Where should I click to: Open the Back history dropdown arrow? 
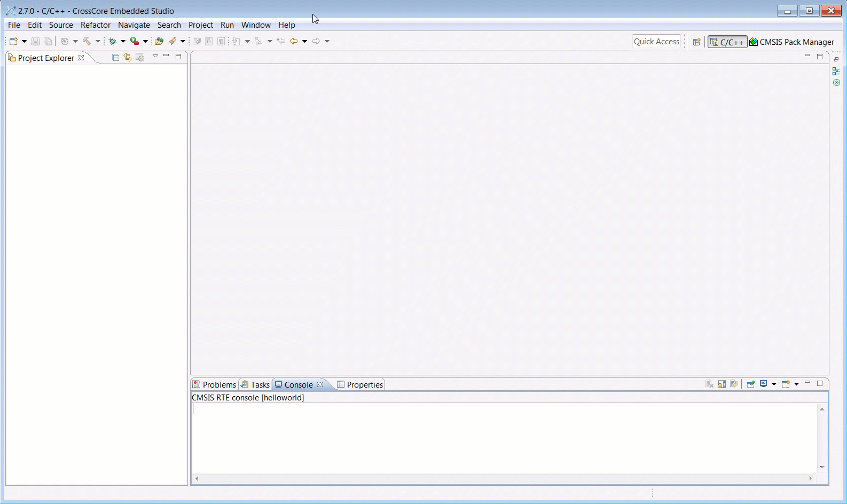[x=304, y=41]
